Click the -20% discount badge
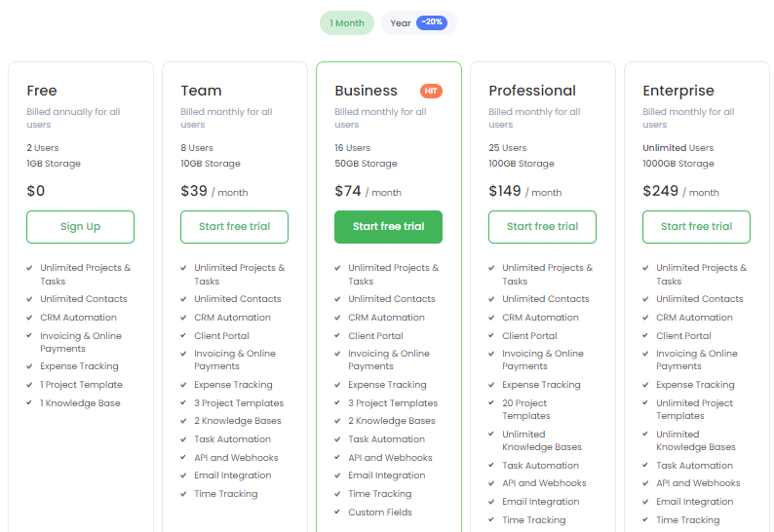 coord(431,23)
